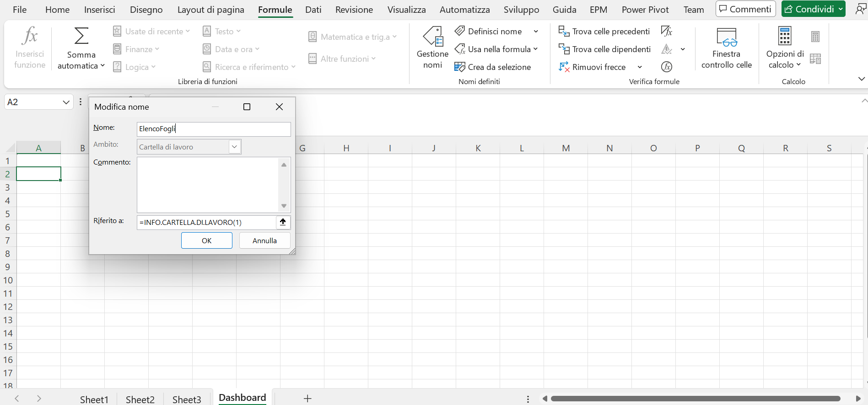Open the Condividi dropdown arrow
The height and width of the screenshot is (405, 868).
(x=841, y=9)
